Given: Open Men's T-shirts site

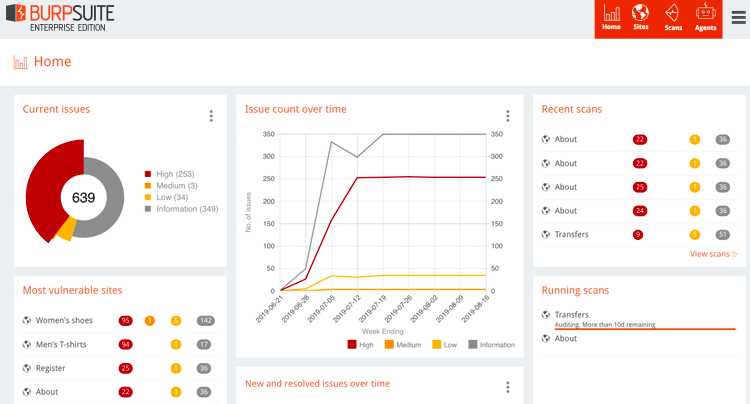Looking at the screenshot, I should (x=61, y=344).
